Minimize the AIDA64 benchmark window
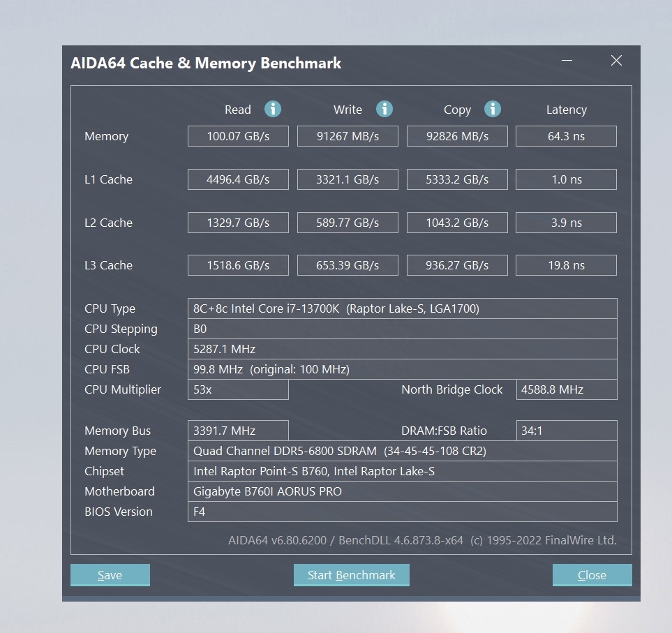 [x=567, y=61]
